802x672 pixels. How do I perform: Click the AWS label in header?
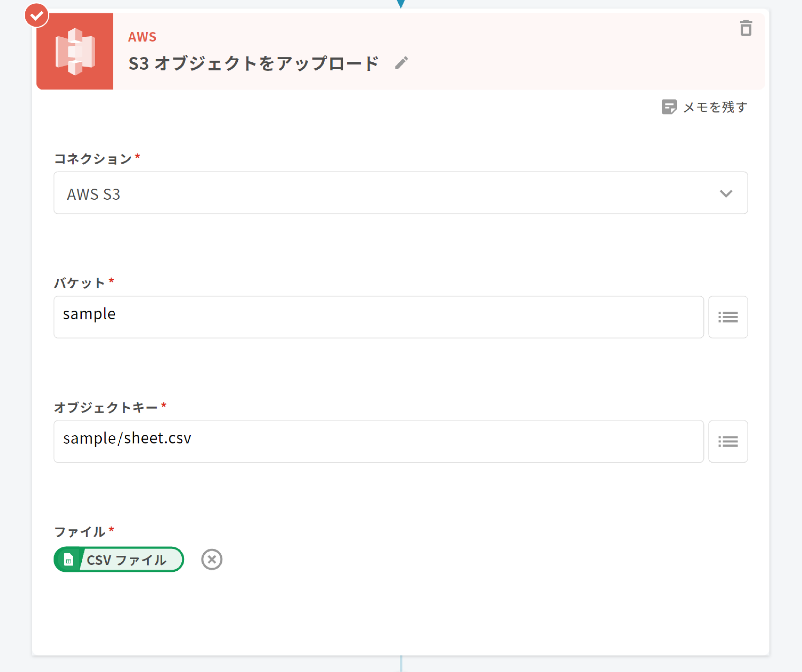click(x=142, y=37)
